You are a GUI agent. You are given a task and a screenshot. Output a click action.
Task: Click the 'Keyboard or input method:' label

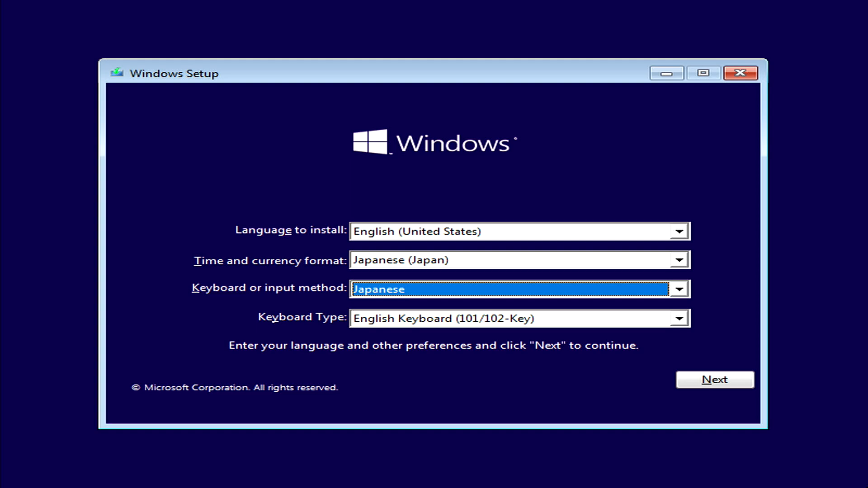click(269, 288)
